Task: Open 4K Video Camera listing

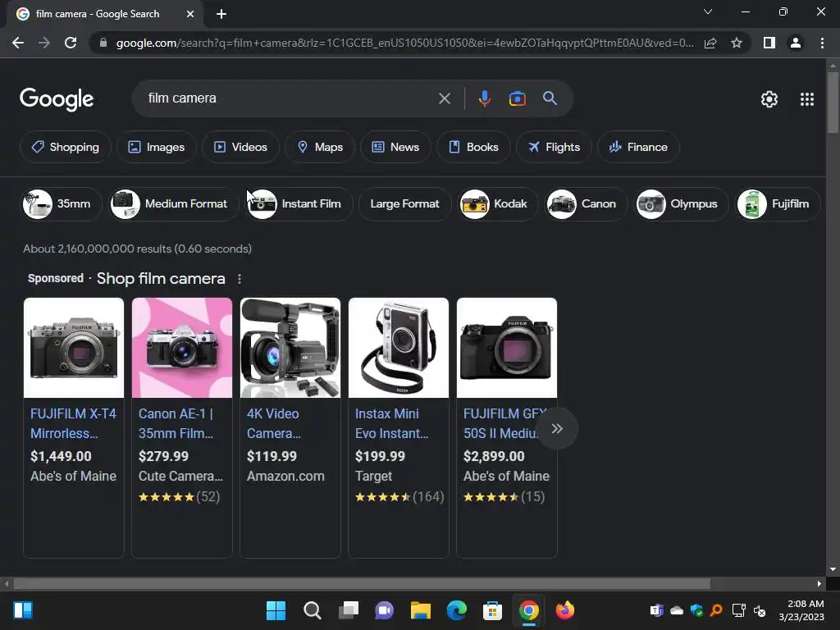Action: 274,423
